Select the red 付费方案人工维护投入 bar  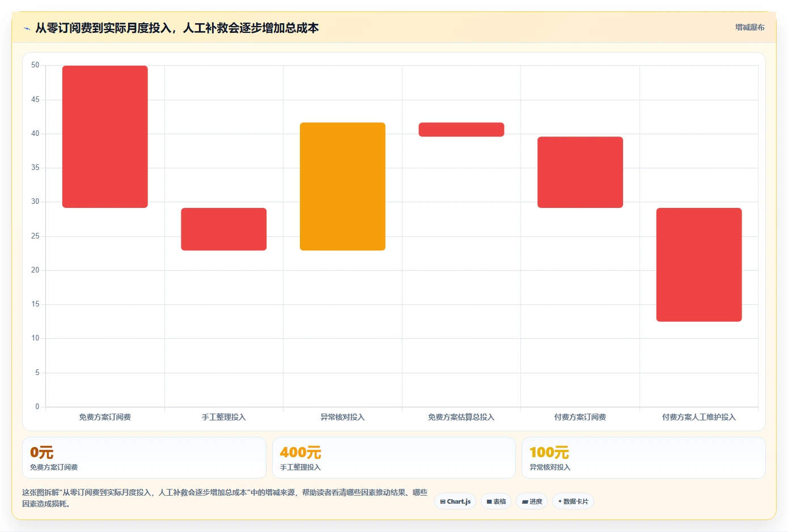point(699,265)
